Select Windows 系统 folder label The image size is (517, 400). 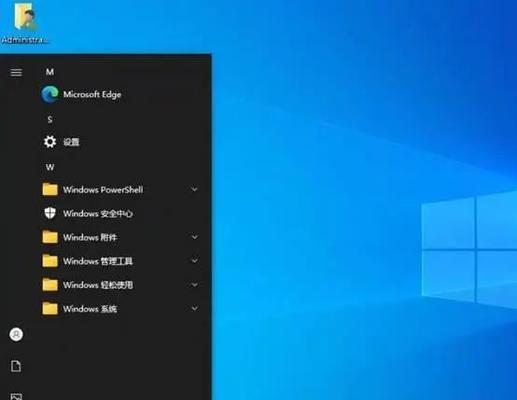[x=90, y=309]
